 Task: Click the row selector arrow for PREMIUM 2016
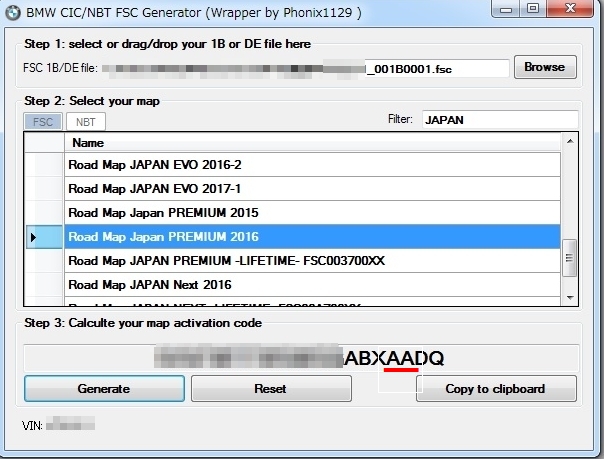[x=44, y=237]
